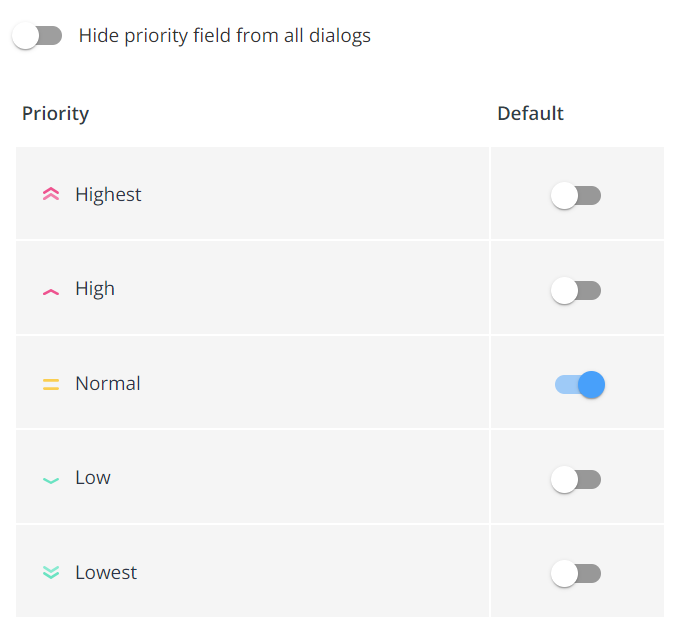
Task: Click the Hide priority field label text
Action: (x=225, y=36)
